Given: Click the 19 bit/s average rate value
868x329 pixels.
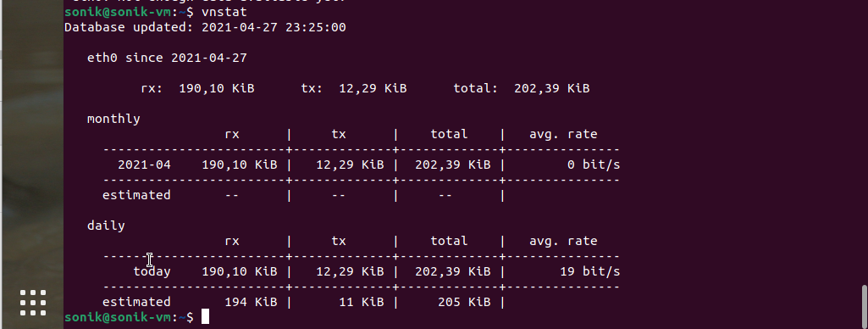Looking at the screenshot, I should [590, 271].
